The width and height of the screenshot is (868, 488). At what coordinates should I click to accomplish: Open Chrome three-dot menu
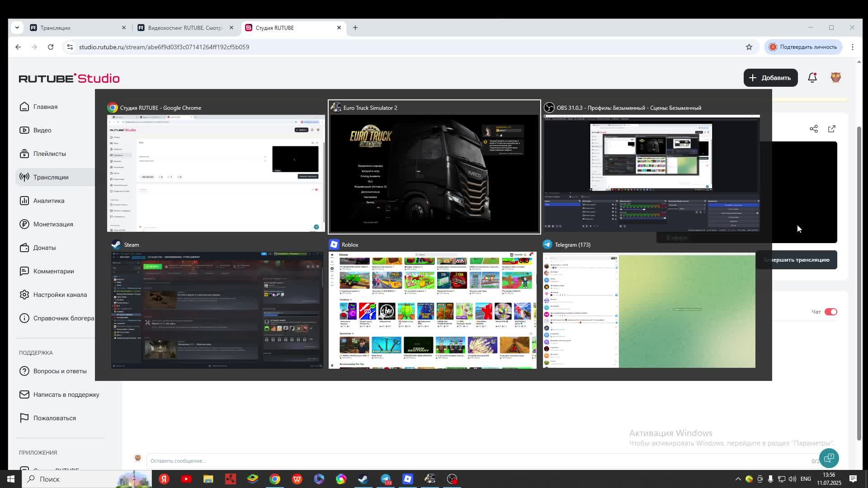(853, 47)
